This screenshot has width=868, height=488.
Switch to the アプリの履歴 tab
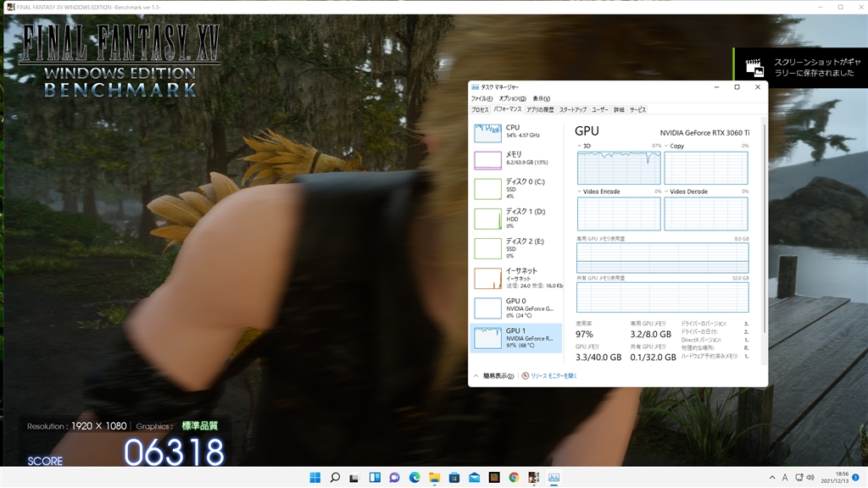540,109
